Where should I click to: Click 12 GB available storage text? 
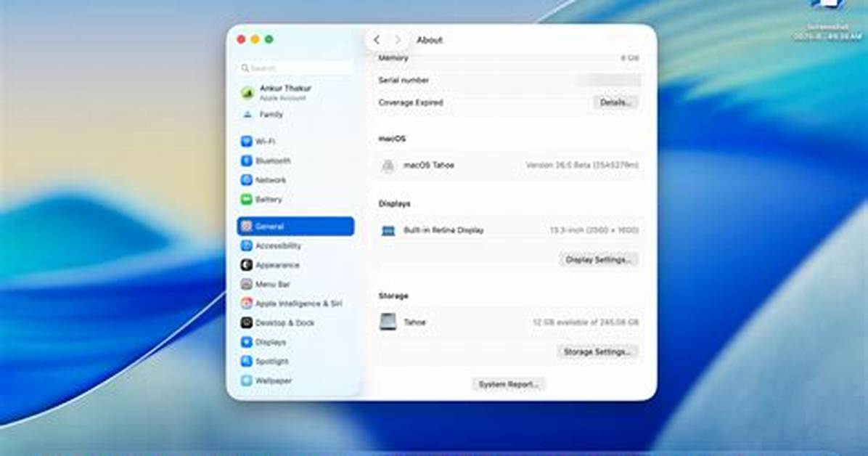[x=586, y=322]
